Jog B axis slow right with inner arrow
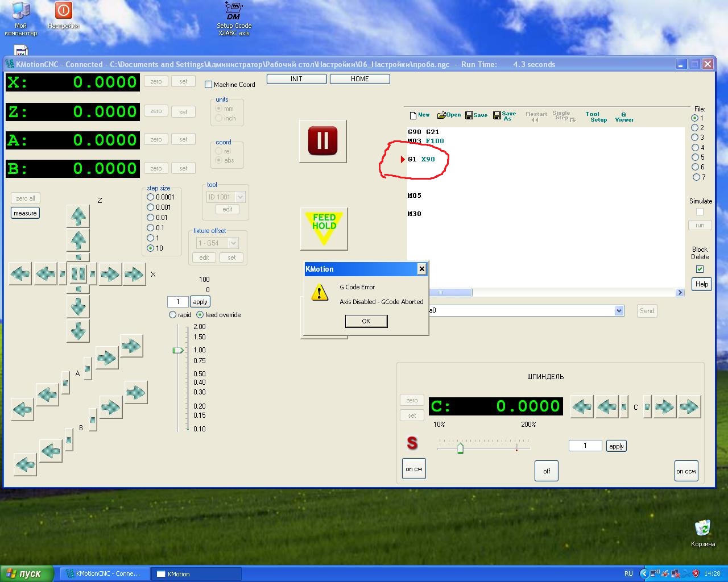The height and width of the screenshot is (582, 728). click(110, 407)
